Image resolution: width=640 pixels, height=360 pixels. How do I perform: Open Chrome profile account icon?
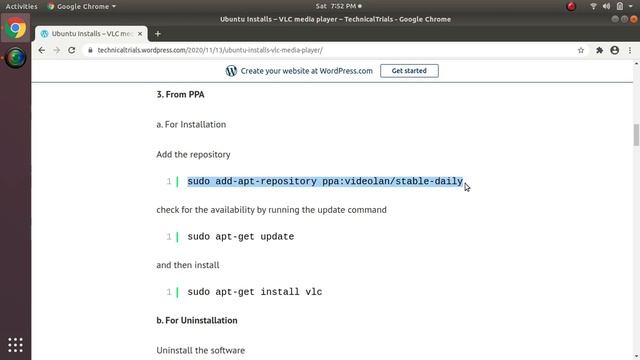pyautogui.click(x=615, y=50)
